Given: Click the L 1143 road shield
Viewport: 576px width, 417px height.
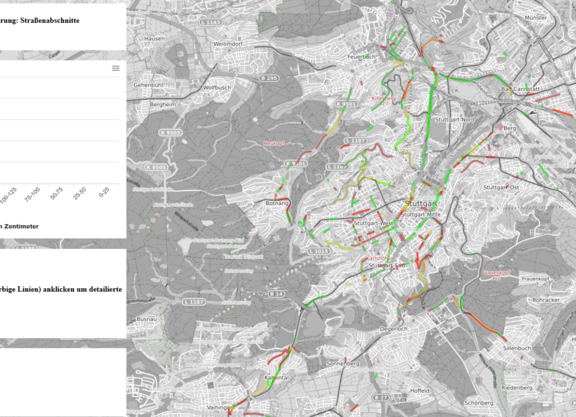Looking at the screenshot, I should click(211, 22).
